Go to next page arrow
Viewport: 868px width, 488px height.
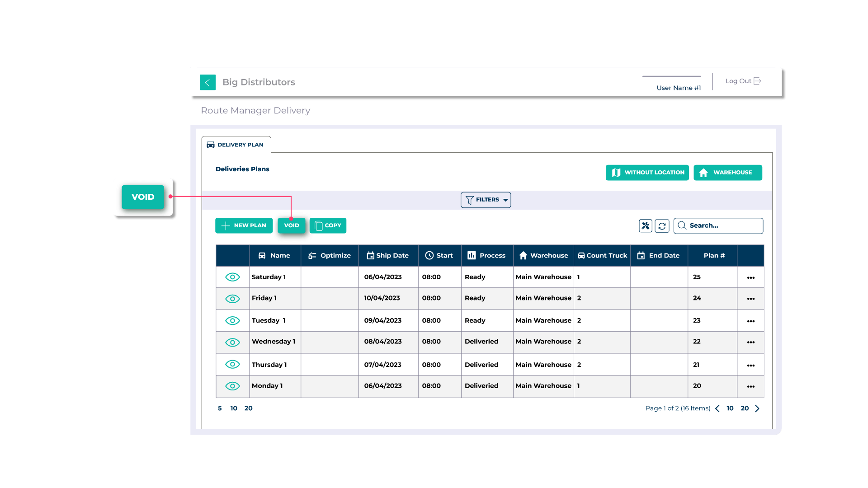pyautogui.click(x=757, y=408)
